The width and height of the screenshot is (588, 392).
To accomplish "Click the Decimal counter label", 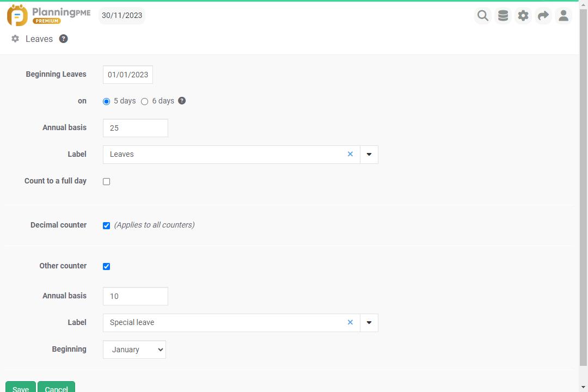I will [x=58, y=225].
